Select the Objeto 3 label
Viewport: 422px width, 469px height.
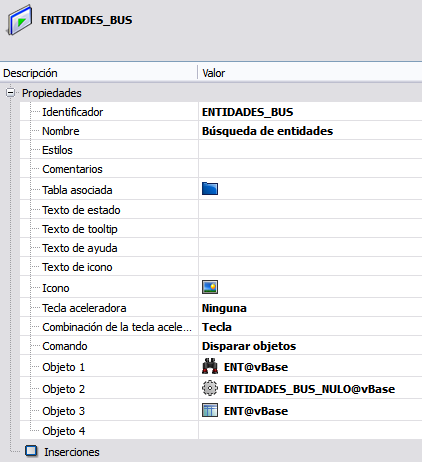click(64, 411)
